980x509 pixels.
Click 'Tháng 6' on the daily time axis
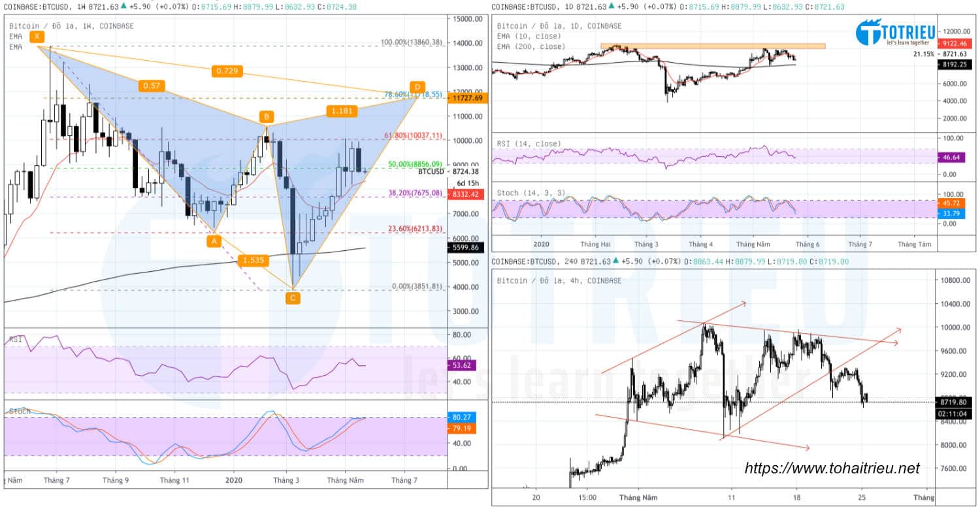pos(806,244)
